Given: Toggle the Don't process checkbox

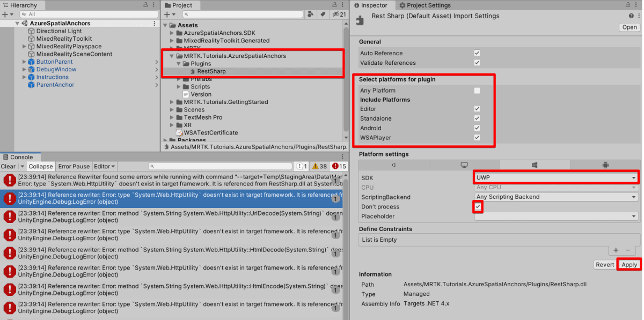Looking at the screenshot, I should [x=478, y=206].
